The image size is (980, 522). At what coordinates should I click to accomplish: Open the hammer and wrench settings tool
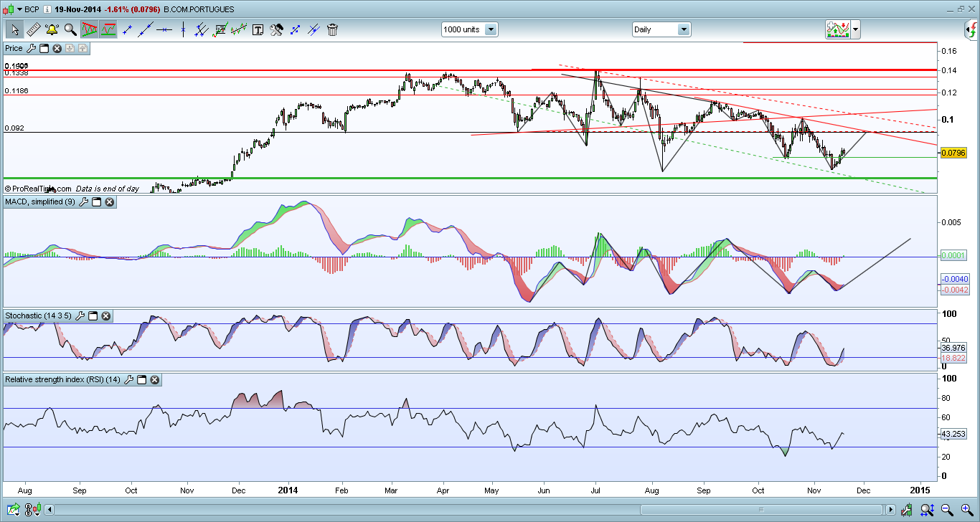click(276, 29)
